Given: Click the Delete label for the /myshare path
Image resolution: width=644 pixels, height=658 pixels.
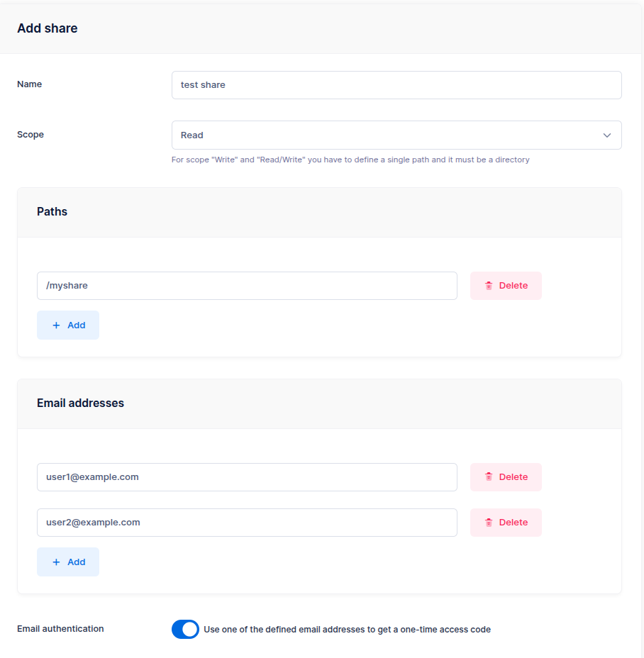Looking at the screenshot, I should coord(513,286).
